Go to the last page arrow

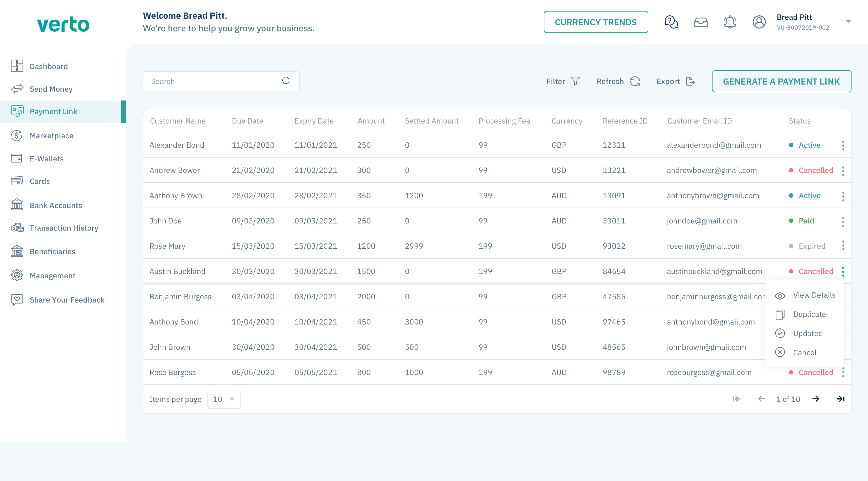click(840, 399)
